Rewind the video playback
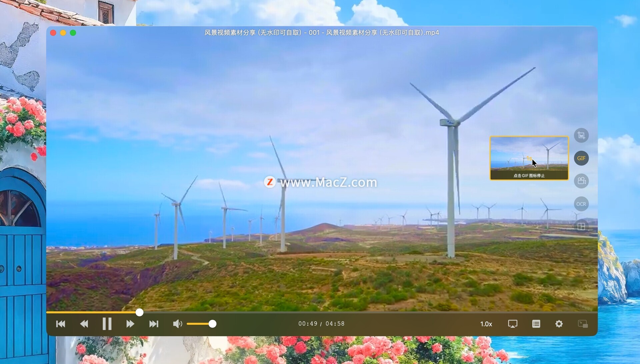This screenshot has height=364, width=640. point(84,324)
